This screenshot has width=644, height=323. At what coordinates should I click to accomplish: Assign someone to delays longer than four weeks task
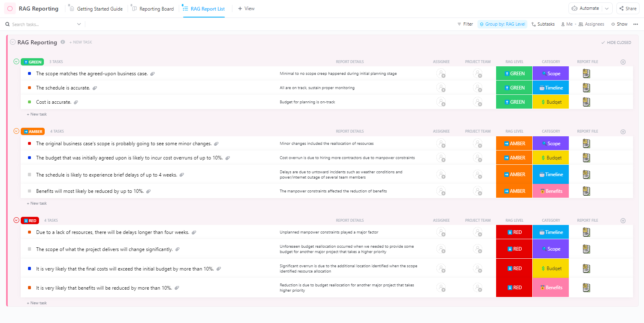pyautogui.click(x=441, y=232)
